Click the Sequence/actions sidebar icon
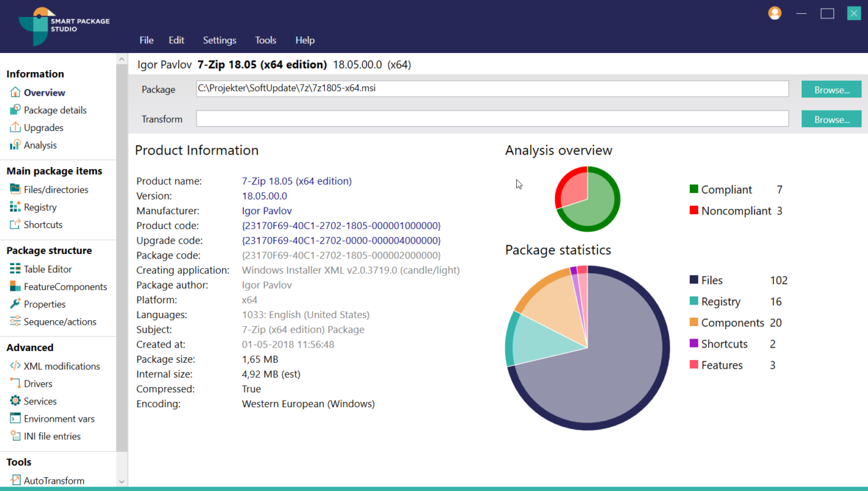 [15, 321]
